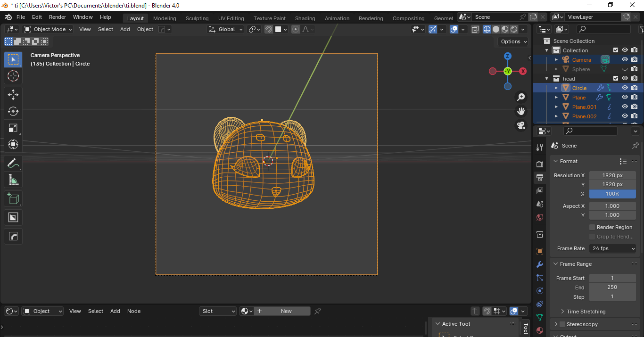Expand Plane.002 in the outliner

click(x=556, y=116)
